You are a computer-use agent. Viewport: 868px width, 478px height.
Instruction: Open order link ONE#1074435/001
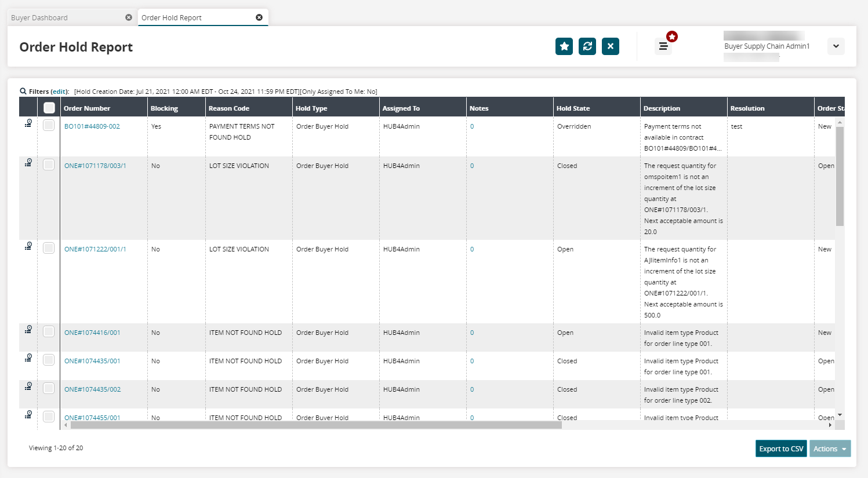(92, 361)
